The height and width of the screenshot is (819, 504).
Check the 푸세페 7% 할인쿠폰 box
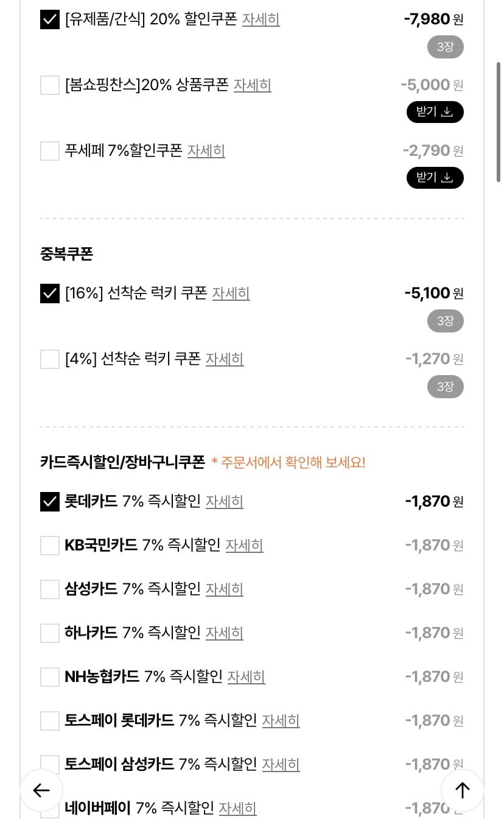pyautogui.click(x=50, y=151)
